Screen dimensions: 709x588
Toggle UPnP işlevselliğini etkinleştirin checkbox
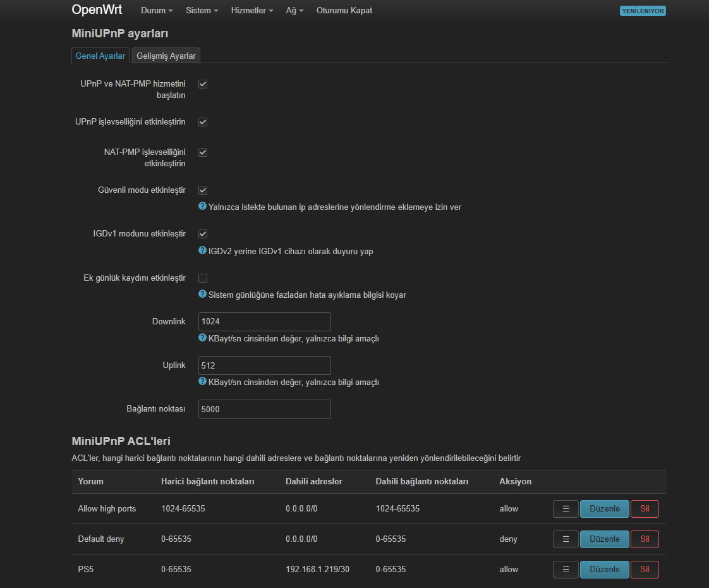pos(203,122)
